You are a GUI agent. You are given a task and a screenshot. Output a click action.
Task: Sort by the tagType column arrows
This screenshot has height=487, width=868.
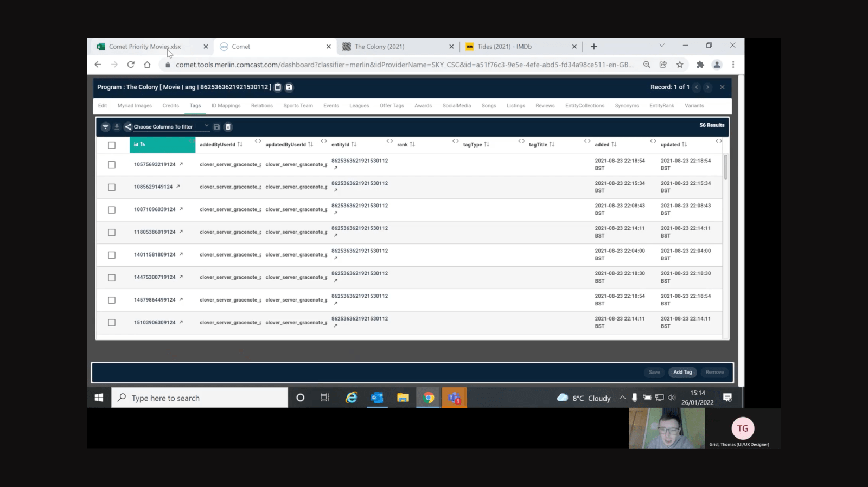click(487, 144)
